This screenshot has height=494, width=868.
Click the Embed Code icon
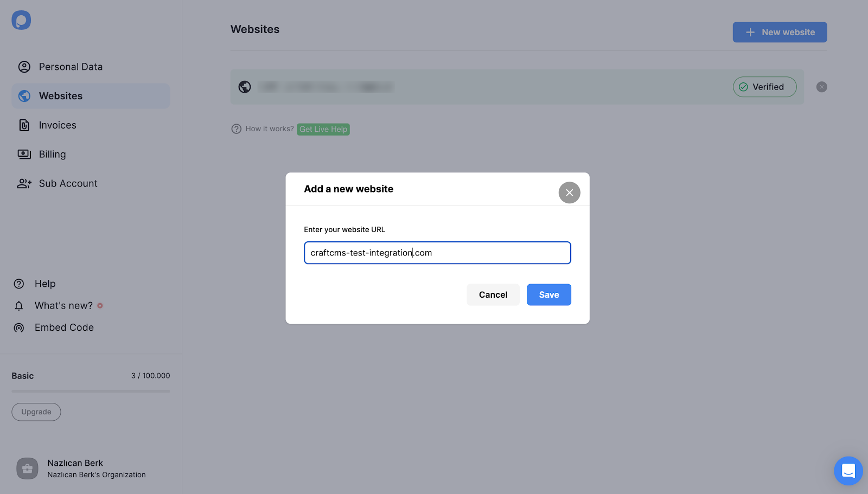click(x=19, y=328)
